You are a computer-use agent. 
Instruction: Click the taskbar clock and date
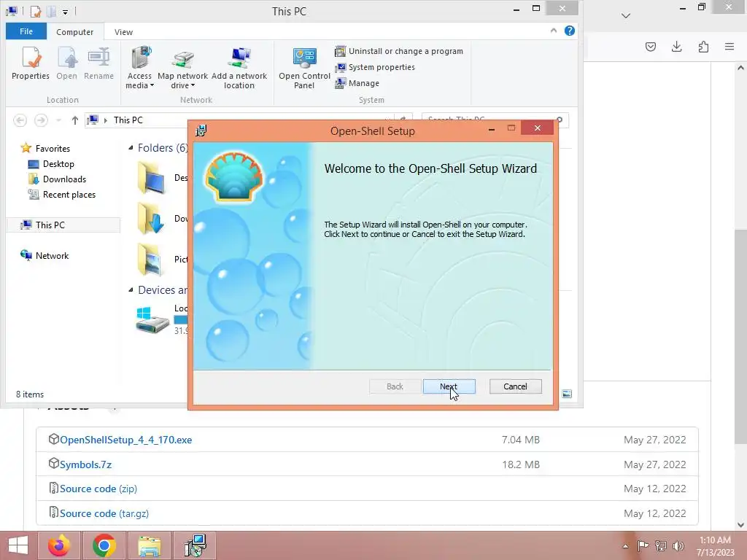[715, 545]
